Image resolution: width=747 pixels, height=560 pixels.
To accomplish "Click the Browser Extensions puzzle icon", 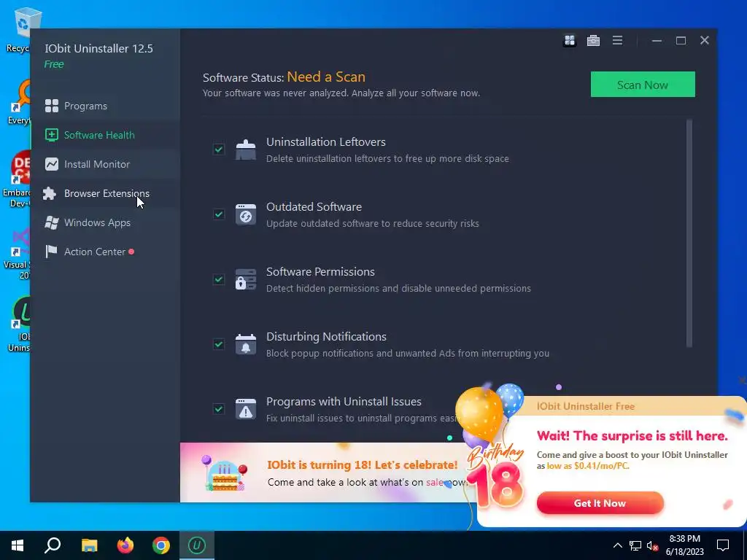I will coord(50,192).
